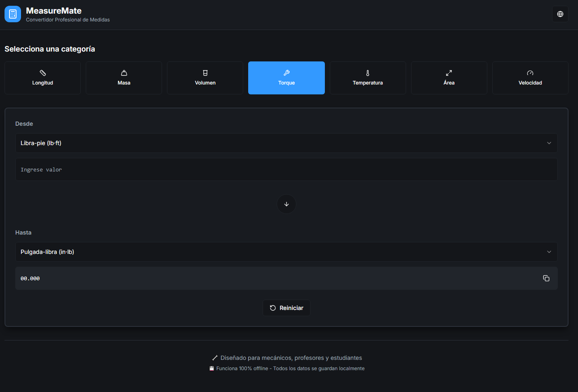This screenshot has height=392, width=578.
Task: Expand the Hasta unit list chevron
Action: click(549, 252)
